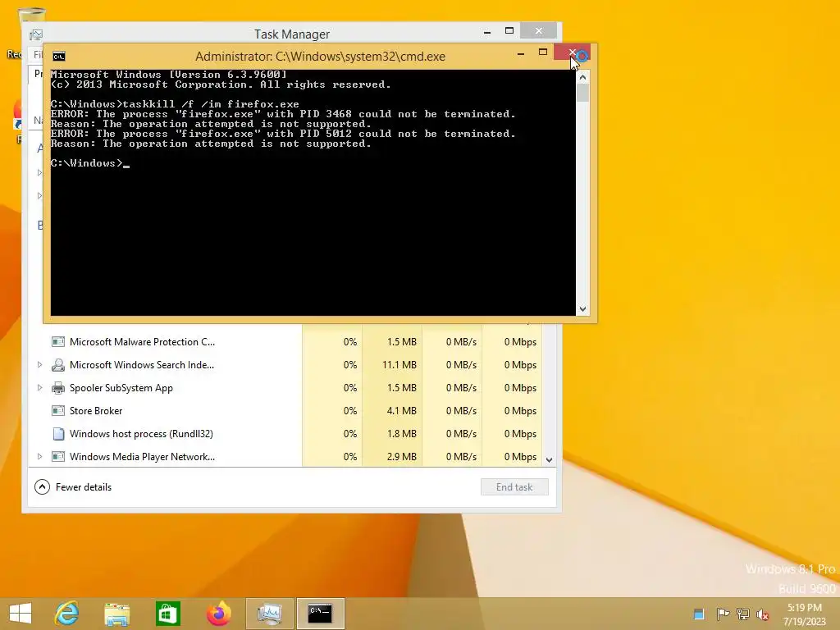The height and width of the screenshot is (630, 840).
Task: Open the Action Center flag icon
Action: [x=723, y=614]
